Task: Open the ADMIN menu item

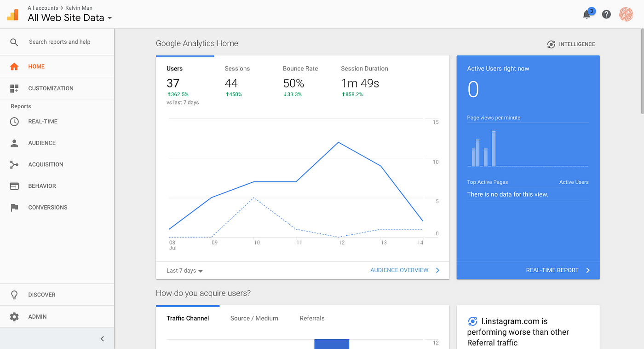Action: (57, 317)
